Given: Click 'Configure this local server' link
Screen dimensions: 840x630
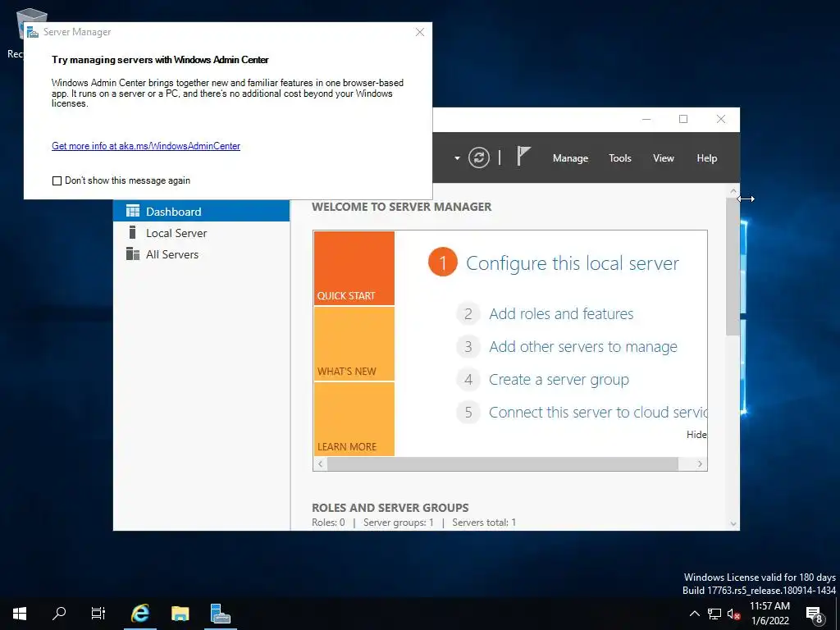Looking at the screenshot, I should (x=572, y=263).
